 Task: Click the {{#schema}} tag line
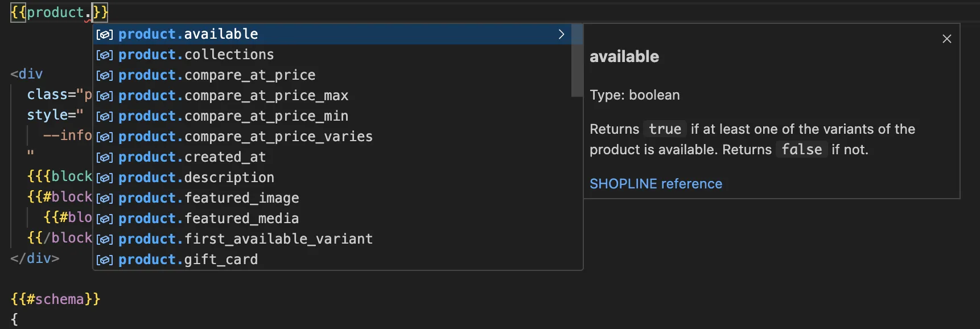pyautogui.click(x=56, y=299)
